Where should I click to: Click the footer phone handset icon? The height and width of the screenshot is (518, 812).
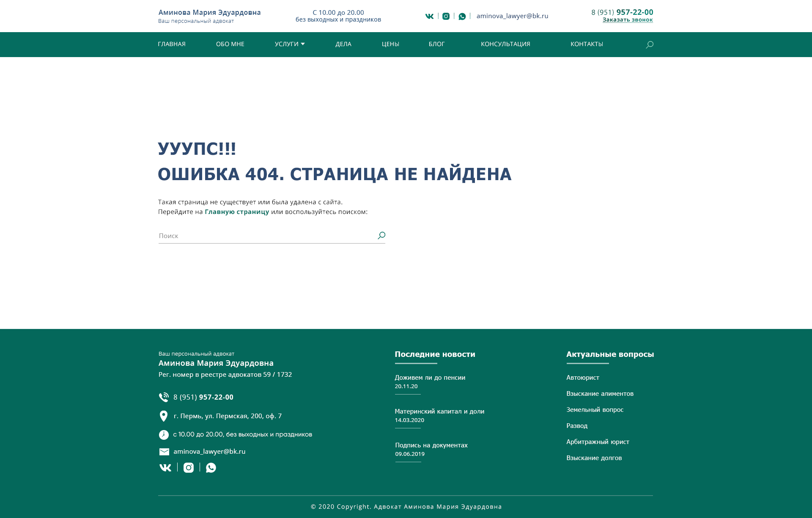[164, 397]
